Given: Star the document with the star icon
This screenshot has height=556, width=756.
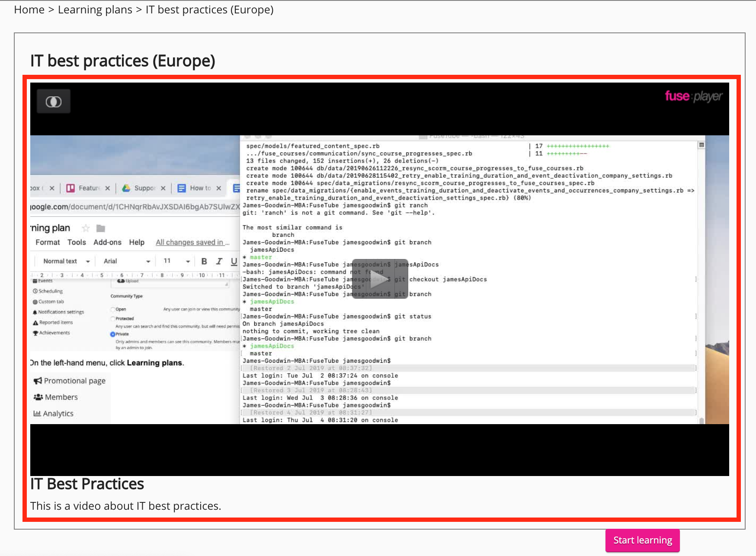Looking at the screenshot, I should pyautogui.click(x=86, y=228).
